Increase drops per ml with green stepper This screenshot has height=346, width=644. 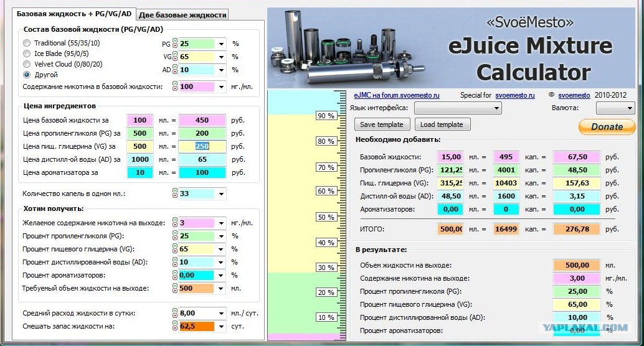click(175, 191)
